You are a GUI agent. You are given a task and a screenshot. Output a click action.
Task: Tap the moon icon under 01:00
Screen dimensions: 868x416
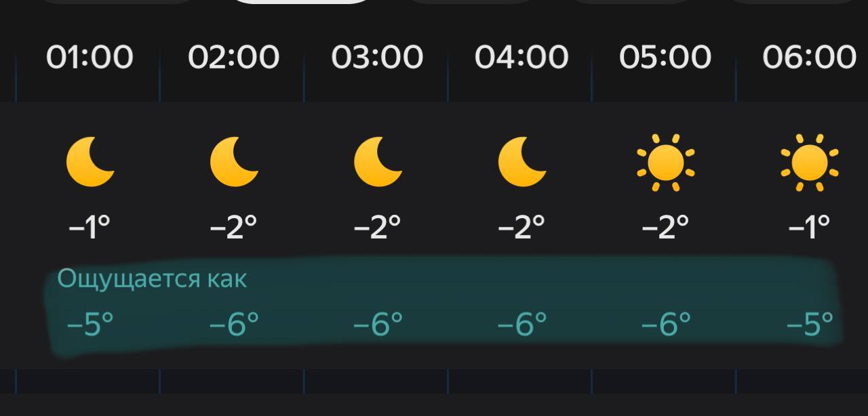[x=90, y=162]
